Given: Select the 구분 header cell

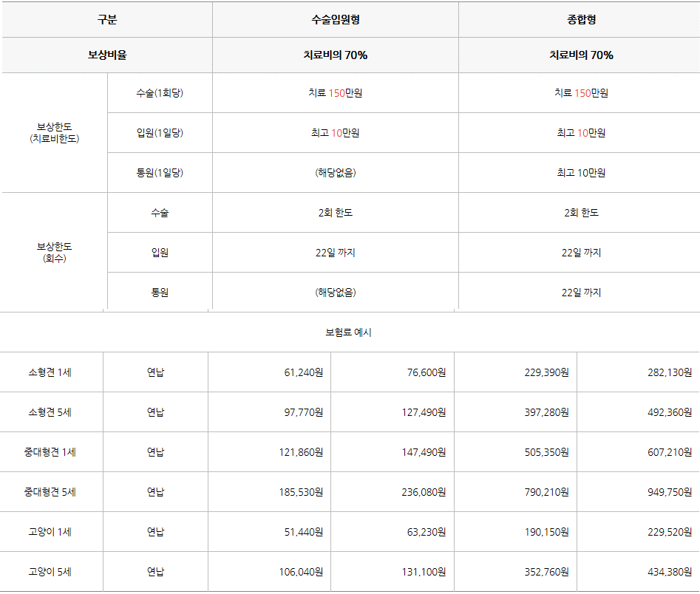Looking at the screenshot, I should [107, 20].
